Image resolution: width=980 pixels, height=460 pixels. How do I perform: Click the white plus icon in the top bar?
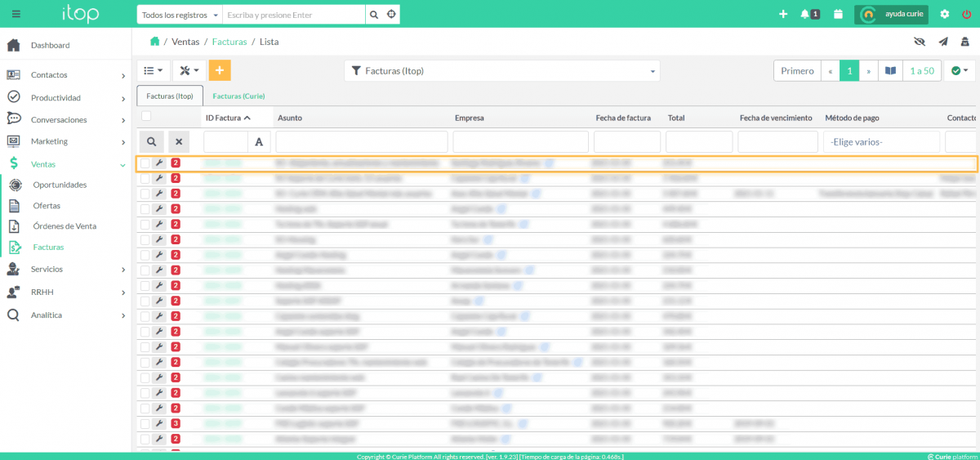coord(783,14)
